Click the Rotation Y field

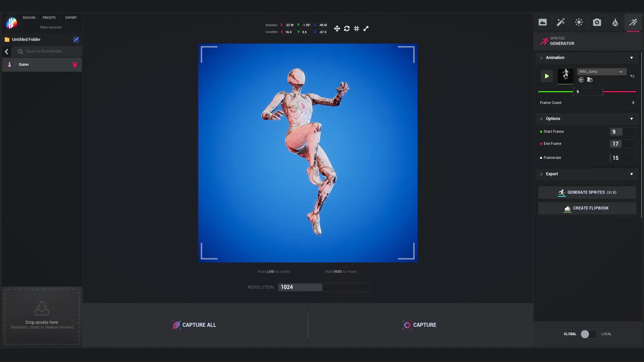point(306,25)
